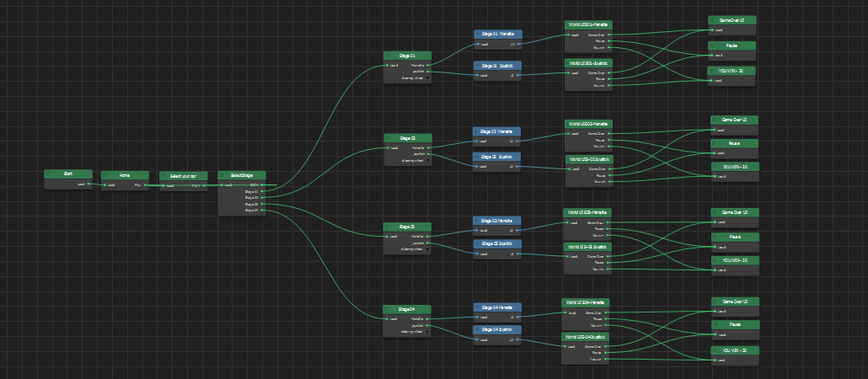Select the Start node header
The height and width of the screenshot is (379, 868).
(x=67, y=173)
